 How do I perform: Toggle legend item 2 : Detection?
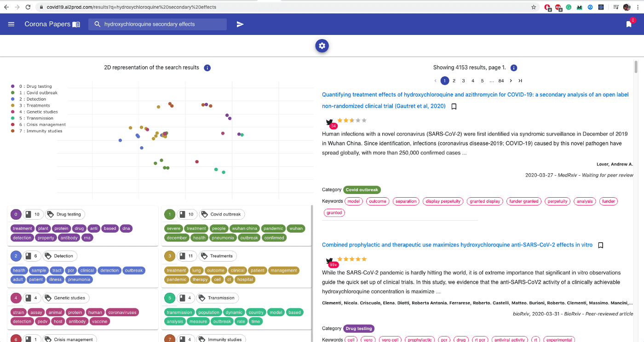click(x=29, y=99)
